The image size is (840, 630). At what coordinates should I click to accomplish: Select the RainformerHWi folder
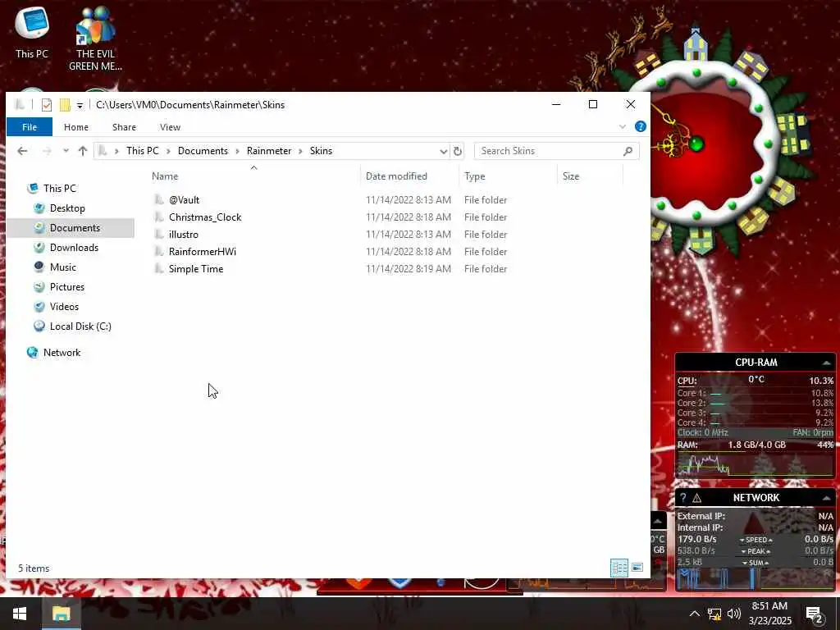click(x=202, y=251)
